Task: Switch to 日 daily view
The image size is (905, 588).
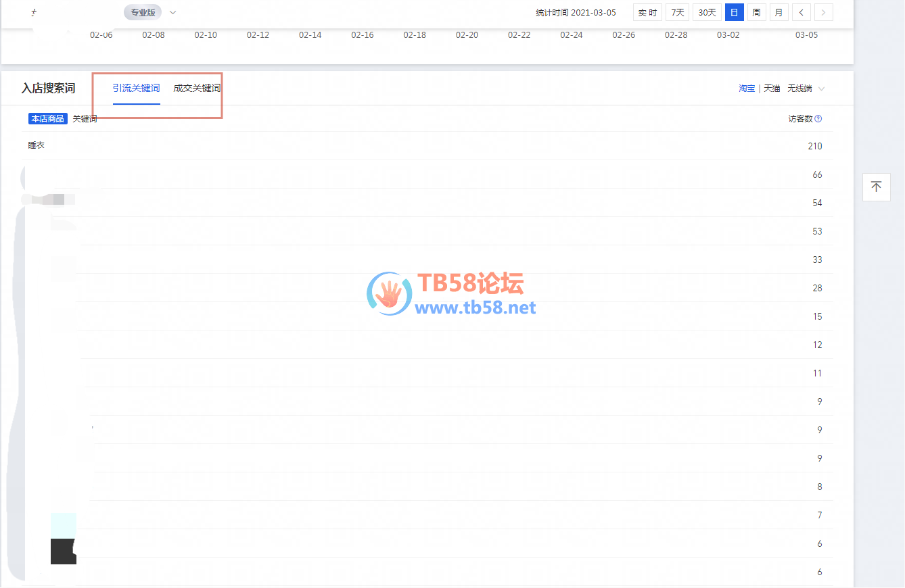Action: click(x=734, y=12)
